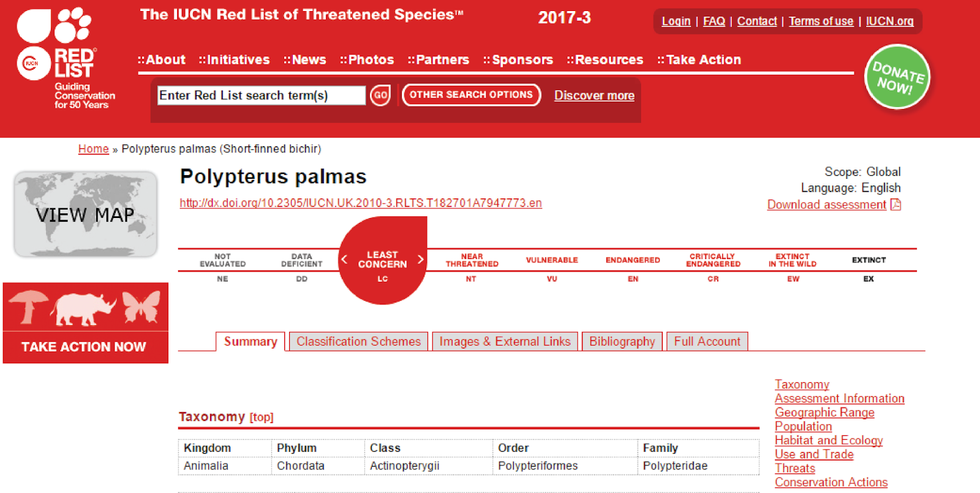
Task: Click the Polypterus palmas species heading
Action: pos(273,176)
